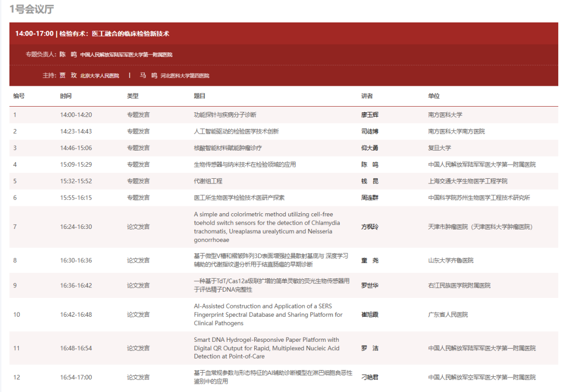Image resolution: width=565 pixels, height=392 pixels.
Task: Click the '编号' column header
Action: (19, 96)
